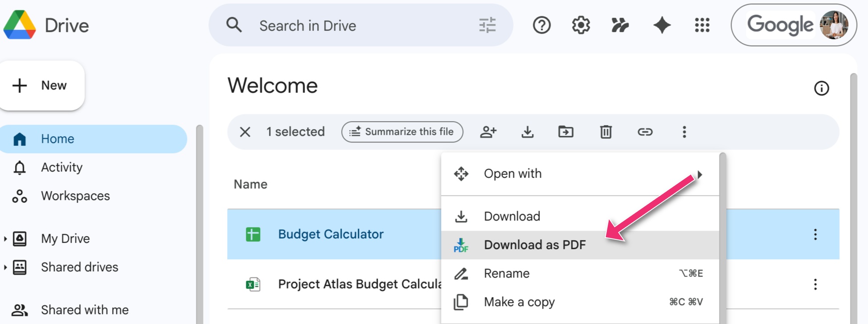Click the move to folder icon
The height and width of the screenshot is (324, 868).
pyautogui.click(x=565, y=132)
